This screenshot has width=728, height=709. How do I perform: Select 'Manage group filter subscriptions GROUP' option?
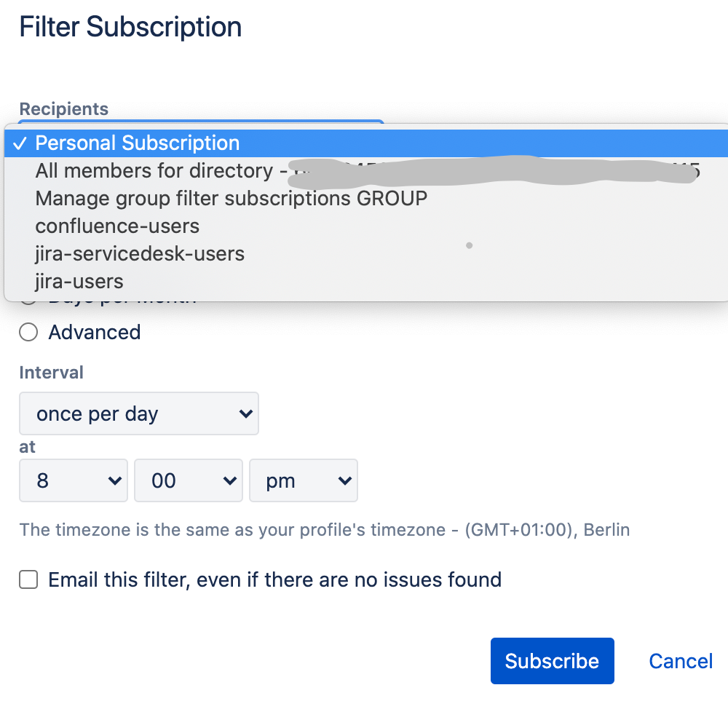click(231, 198)
